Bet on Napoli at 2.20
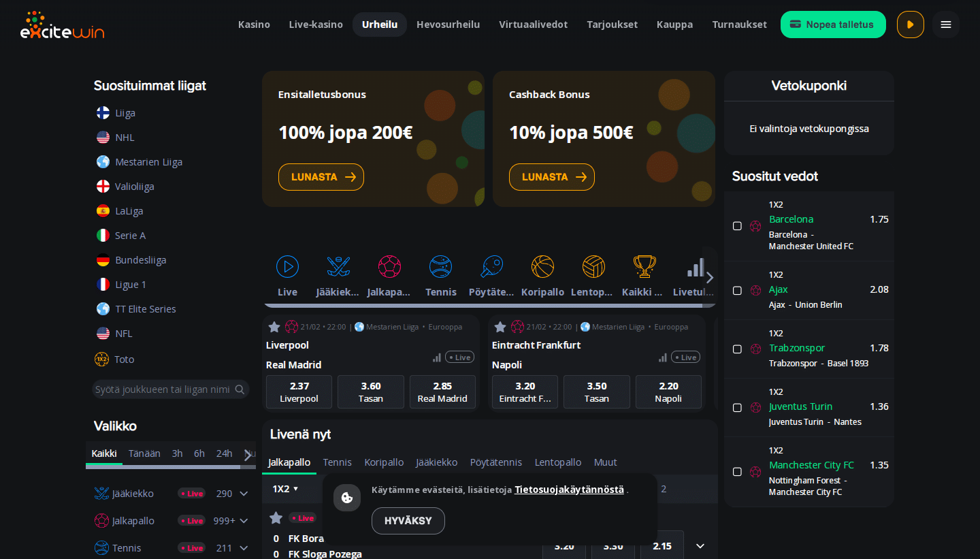Image resolution: width=980 pixels, height=559 pixels. [668, 392]
